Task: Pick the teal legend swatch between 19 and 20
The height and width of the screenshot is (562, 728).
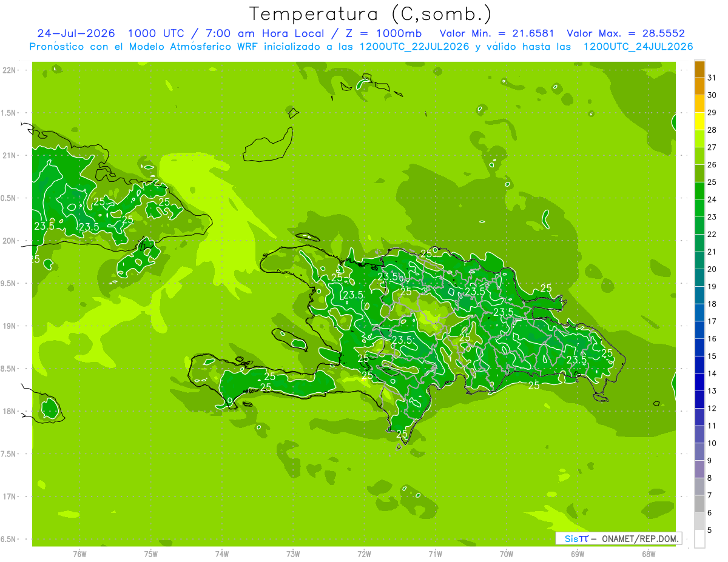Action: 699,278
